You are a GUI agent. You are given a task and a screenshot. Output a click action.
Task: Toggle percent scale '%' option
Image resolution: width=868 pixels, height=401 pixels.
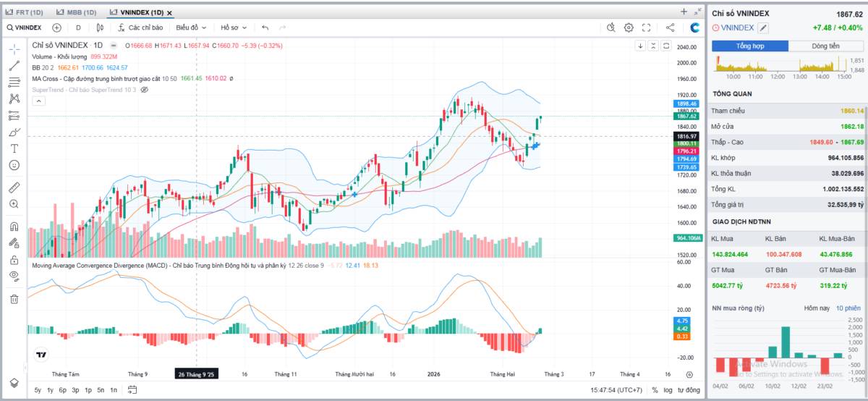pos(655,390)
